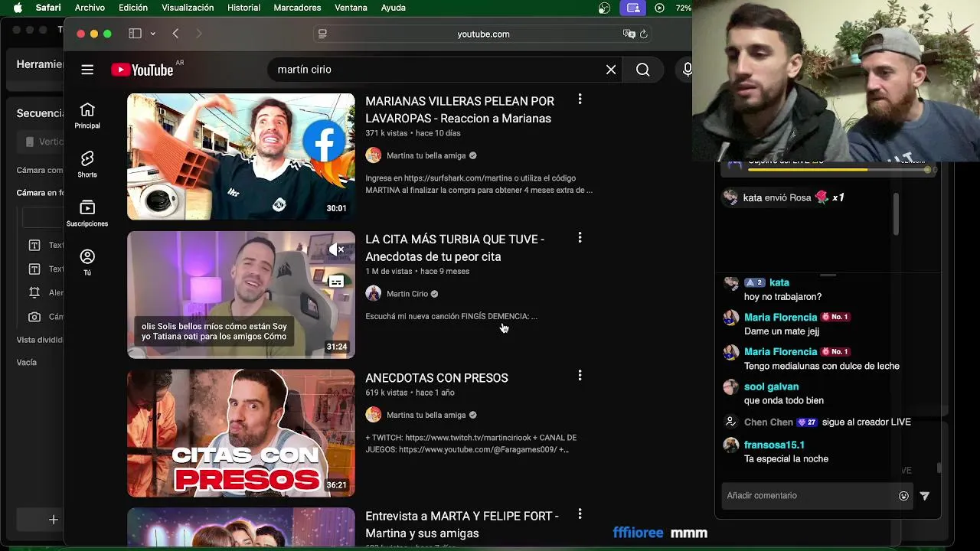Open the Edición menu
Image resolution: width=980 pixels, height=551 pixels.
[133, 8]
